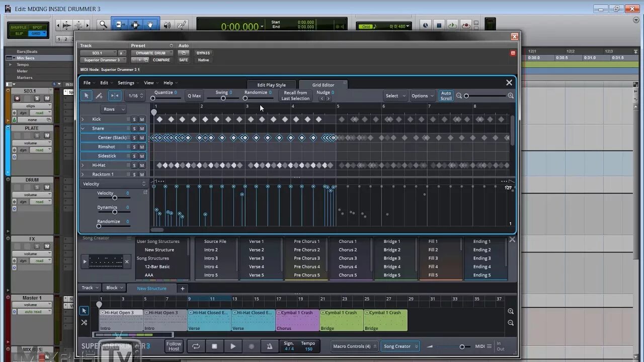
Task: Click the Q Max button
Action: pyautogui.click(x=194, y=96)
